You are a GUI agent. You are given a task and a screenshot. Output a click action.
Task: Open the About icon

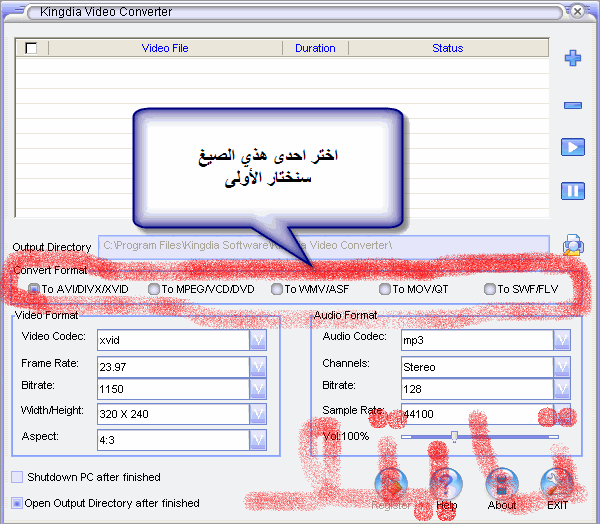pos(502,484)
